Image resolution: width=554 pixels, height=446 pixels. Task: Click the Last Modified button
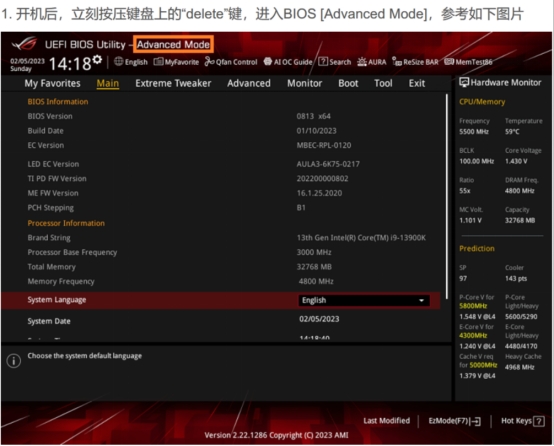pos(387,421)
